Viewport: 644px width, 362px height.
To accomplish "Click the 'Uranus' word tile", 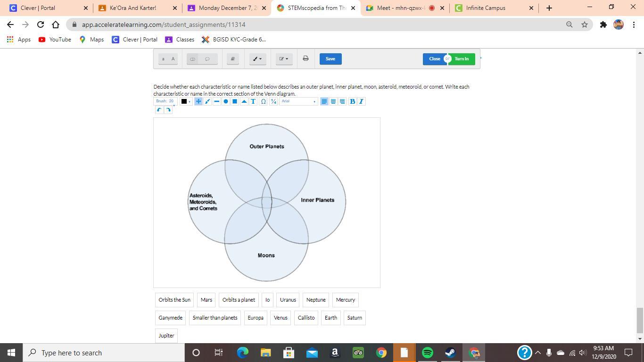I will point(288,300).
